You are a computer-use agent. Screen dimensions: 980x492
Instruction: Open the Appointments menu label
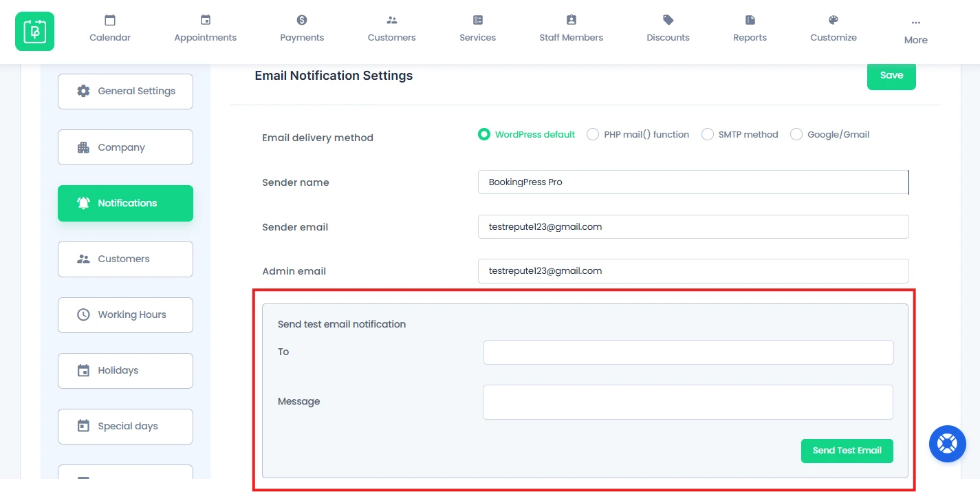tap(206, 37)
